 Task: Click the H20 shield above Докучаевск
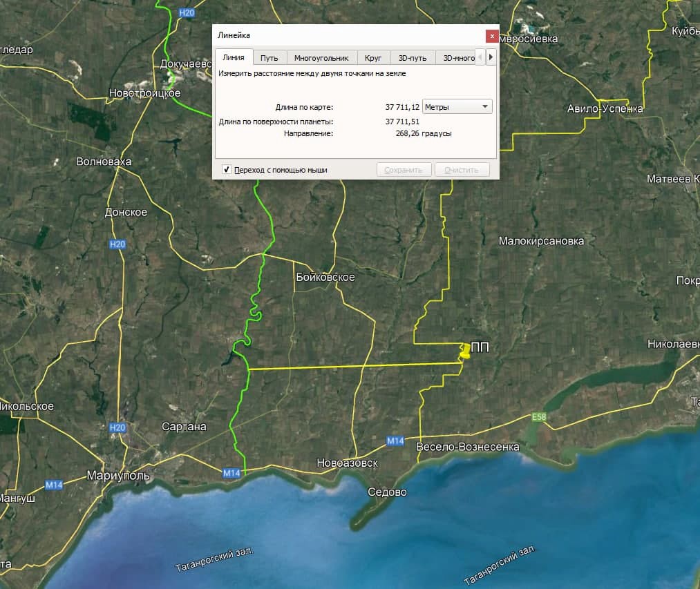pos(186,12)
